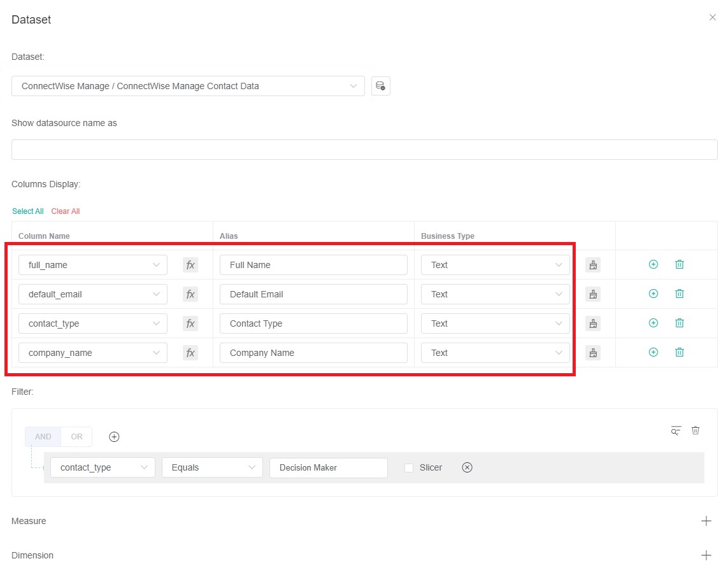Image resolution: width=728 pixels, height=575 pixels.
Task: Open the contact_type field dropdown in Filter
Action: click(x=102, y=467)
